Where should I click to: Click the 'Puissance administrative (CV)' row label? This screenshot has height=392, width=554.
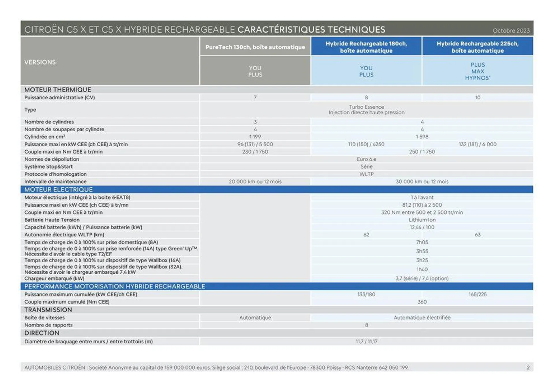point(59,98)
